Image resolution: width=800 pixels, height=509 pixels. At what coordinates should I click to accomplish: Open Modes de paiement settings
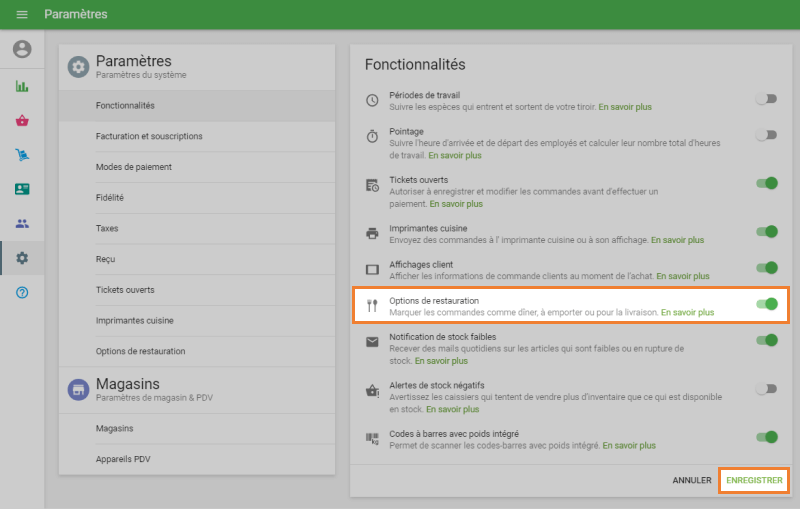click(x=197, y=167)
